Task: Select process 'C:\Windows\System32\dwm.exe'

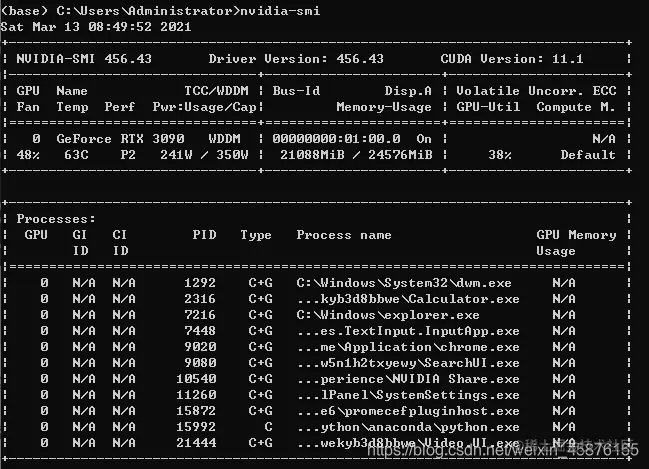Action: 404,283
